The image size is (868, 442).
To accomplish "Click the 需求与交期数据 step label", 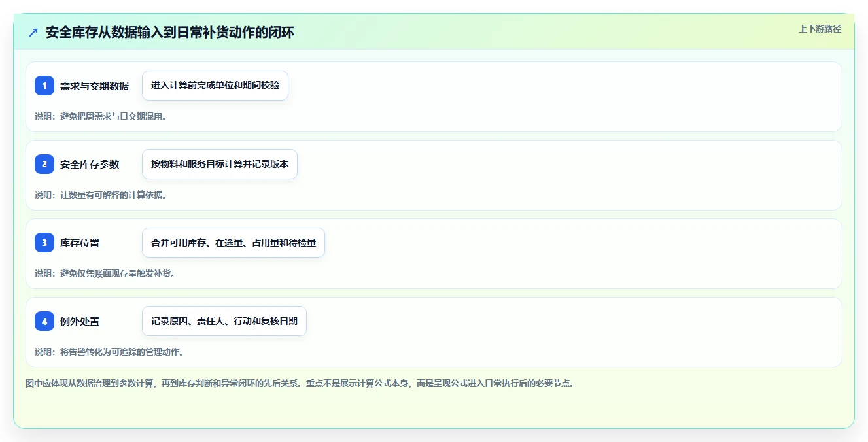I will (94, 86).
